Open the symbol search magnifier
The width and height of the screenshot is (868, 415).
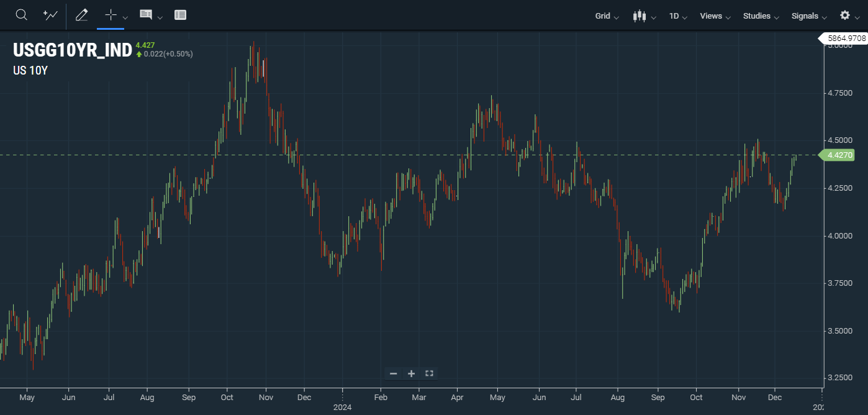click(21, 15)
